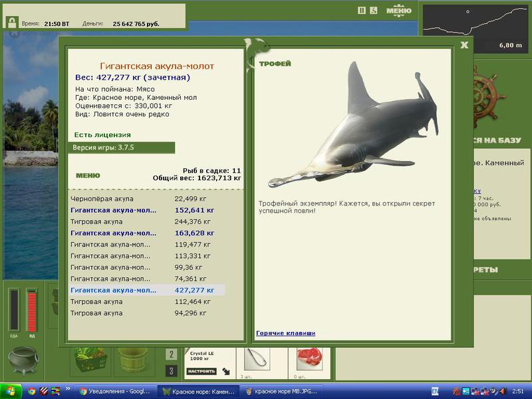
Task: Switch to tackle slot 3
Action: (172, 371)
